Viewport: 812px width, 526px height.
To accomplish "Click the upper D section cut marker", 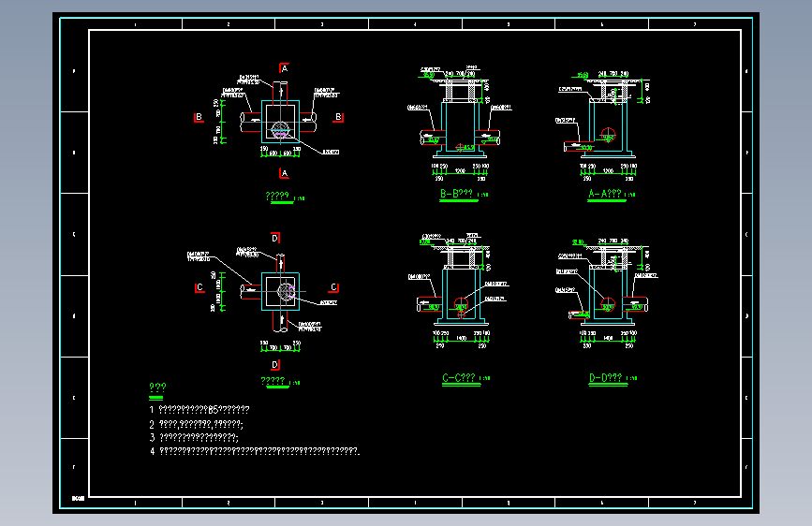I will pyautogui.click(x=275, y=238).
